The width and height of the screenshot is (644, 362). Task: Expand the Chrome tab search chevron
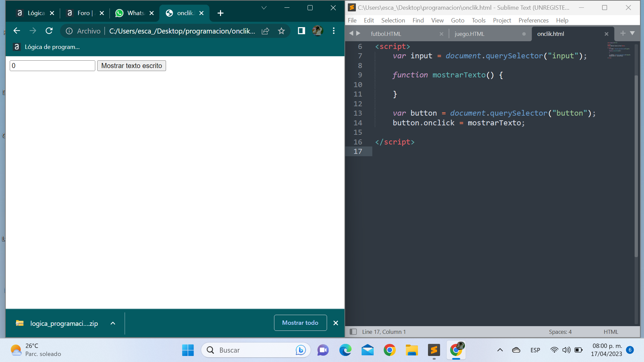click(264, 8)
